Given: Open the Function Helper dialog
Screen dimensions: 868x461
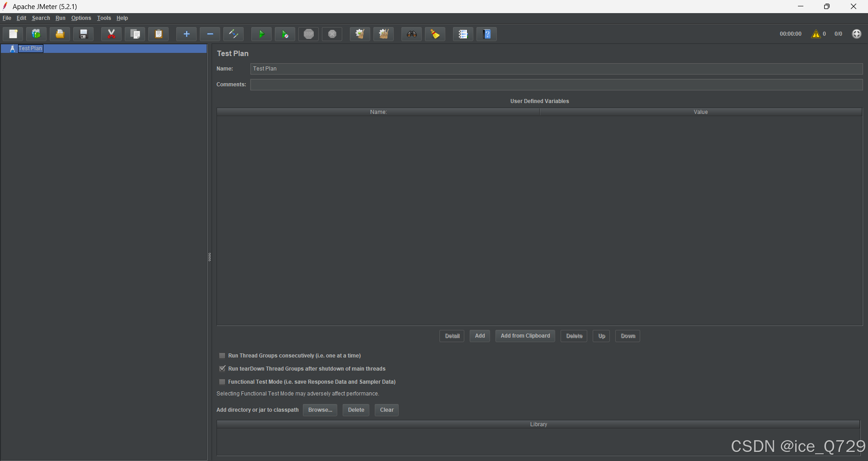Looking at the screenshot, I should pyautogui.click(x=463, y=34).
